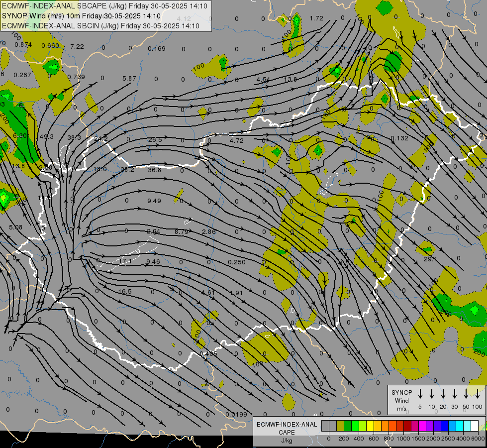Screen dimensions: 487x448
Task: Click the 0.169 value on the map
Action: [x=157, y=48]
